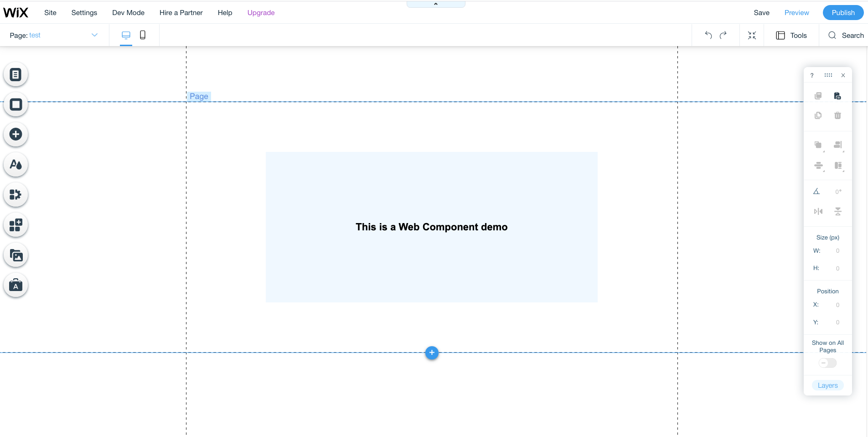The width and height of the screenshot is (868, 437).
Task: Toggle Show on All Pages switch
Action: click(828, 363)
